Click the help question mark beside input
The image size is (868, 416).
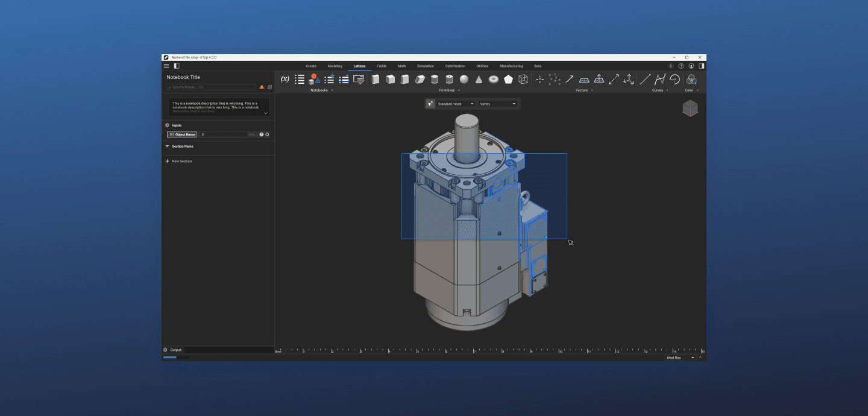click(262, 134)
